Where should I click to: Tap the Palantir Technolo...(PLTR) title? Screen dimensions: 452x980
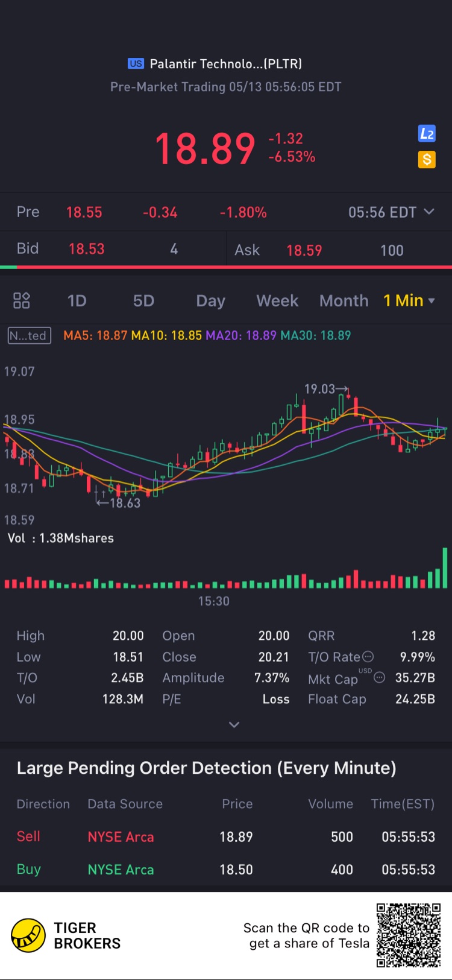coord(225,63)
